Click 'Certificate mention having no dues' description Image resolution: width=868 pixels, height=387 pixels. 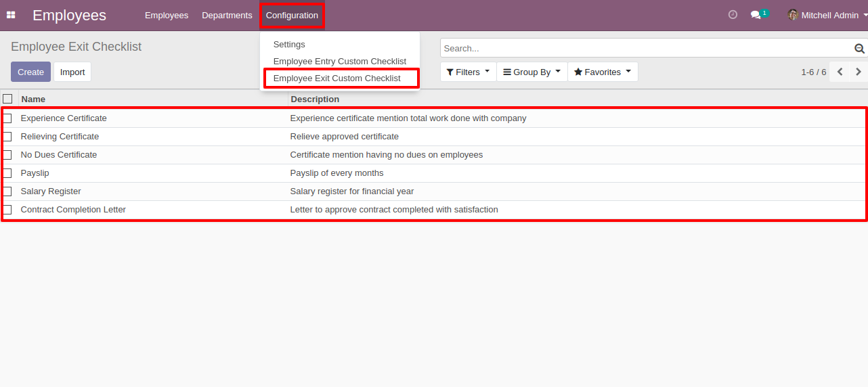click(x=387, y=155)
